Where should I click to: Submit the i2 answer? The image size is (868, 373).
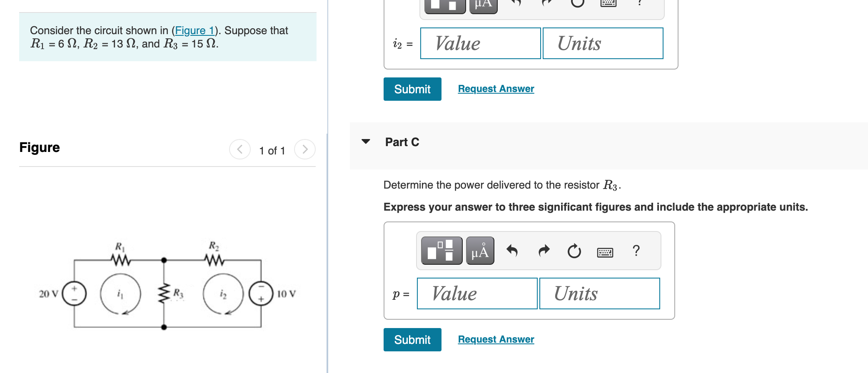pyautogui.click(x=412, y=89)
